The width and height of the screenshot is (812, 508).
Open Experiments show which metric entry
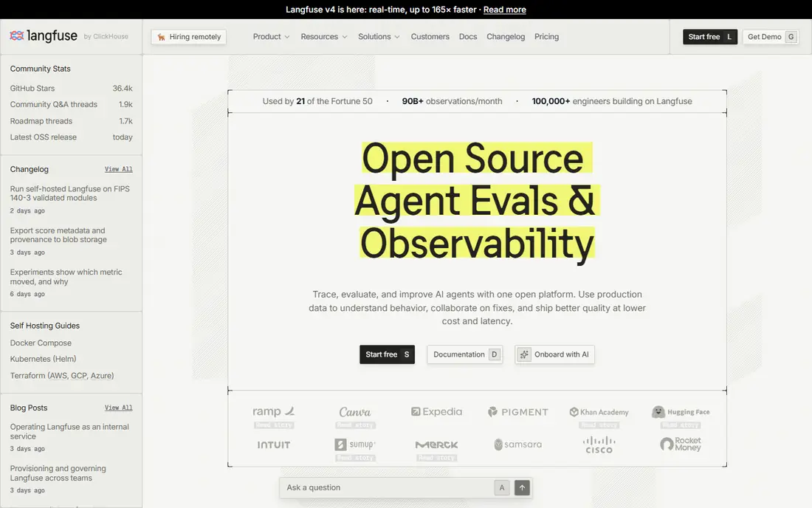(x=66, y=277)
